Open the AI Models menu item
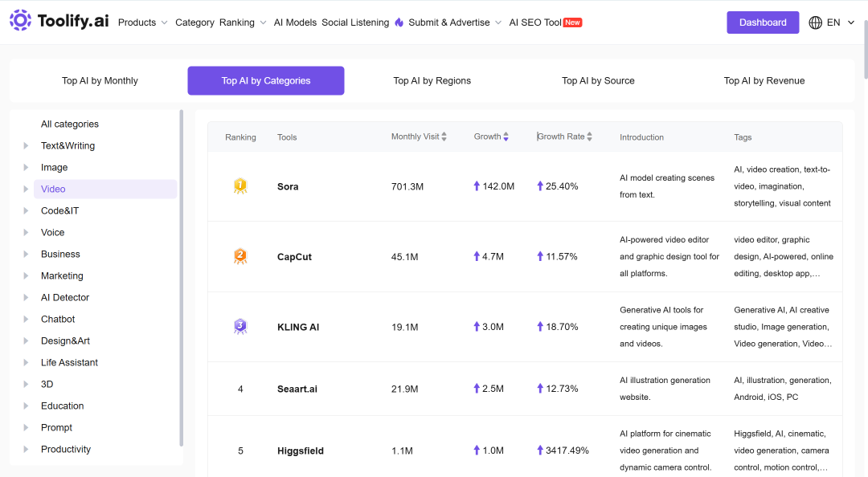The height and width of the screenshot is (477, 868). 295,22
